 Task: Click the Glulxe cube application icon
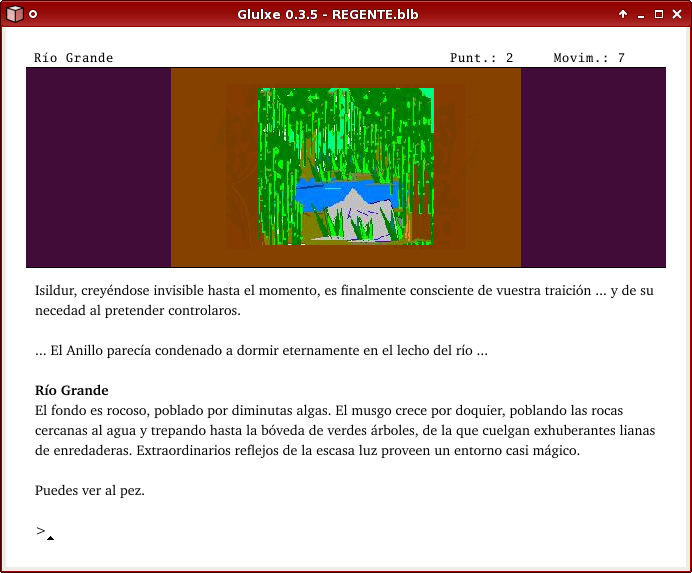click(14, 14)
